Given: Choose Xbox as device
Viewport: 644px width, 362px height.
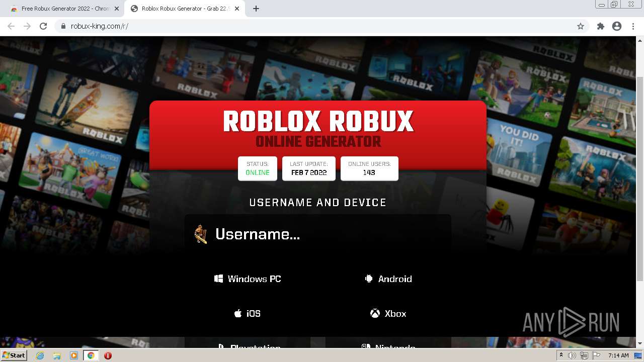Looking at the screenshot, I should click(x=388, y=313).
